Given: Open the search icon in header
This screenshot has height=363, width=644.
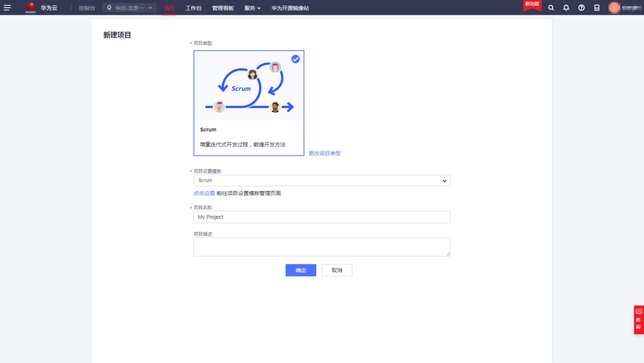Looking at the screenshot, I should [551, 8].
